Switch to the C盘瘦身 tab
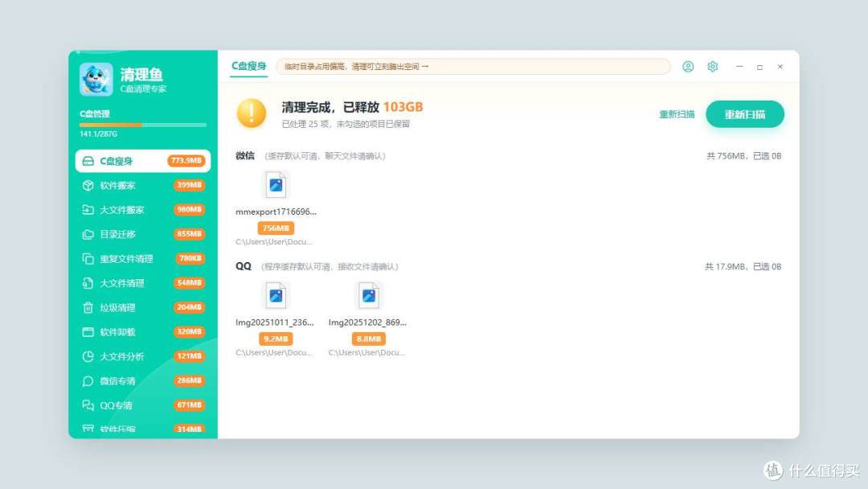The image size is (868, 489). coord(248,66)
